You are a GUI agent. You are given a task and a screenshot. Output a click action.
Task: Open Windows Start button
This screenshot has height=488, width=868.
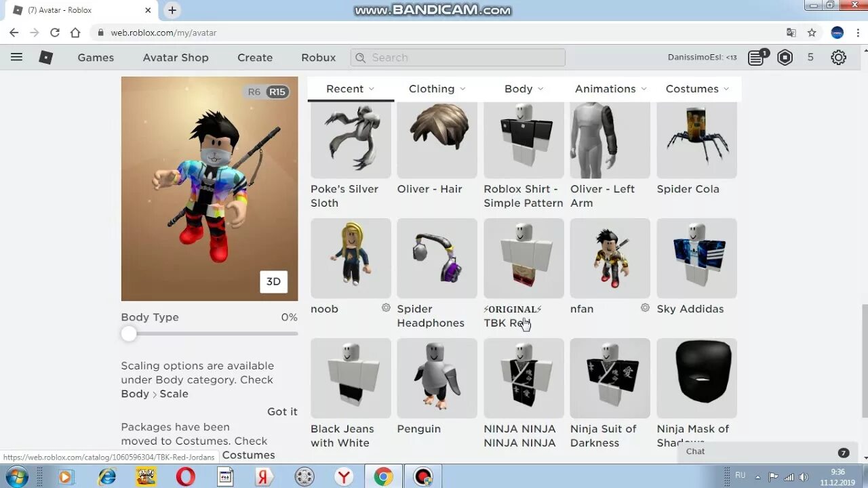(17, 476)
